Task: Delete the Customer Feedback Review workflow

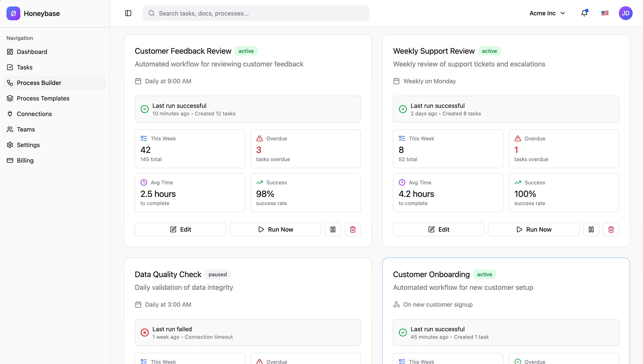Action: [353, 229]
